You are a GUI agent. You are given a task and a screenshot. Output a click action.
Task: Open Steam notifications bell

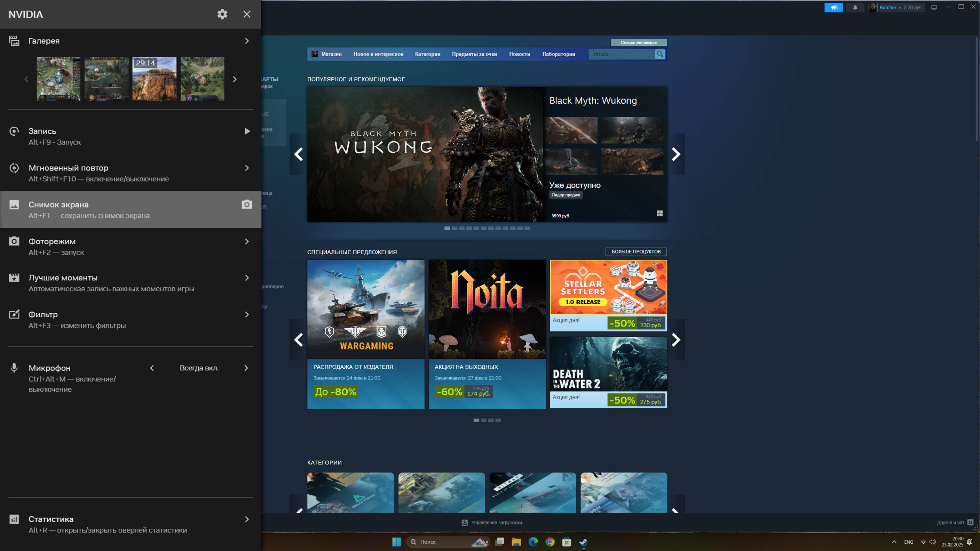coord(855,7)
